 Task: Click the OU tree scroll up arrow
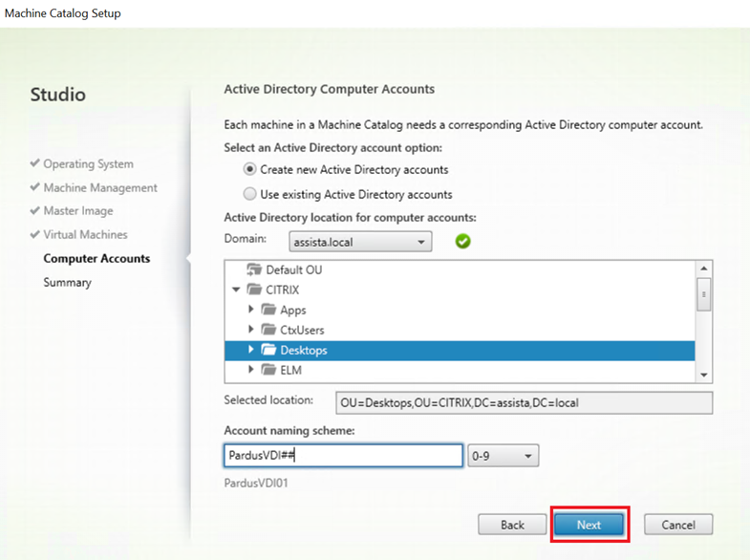point(703,269)
